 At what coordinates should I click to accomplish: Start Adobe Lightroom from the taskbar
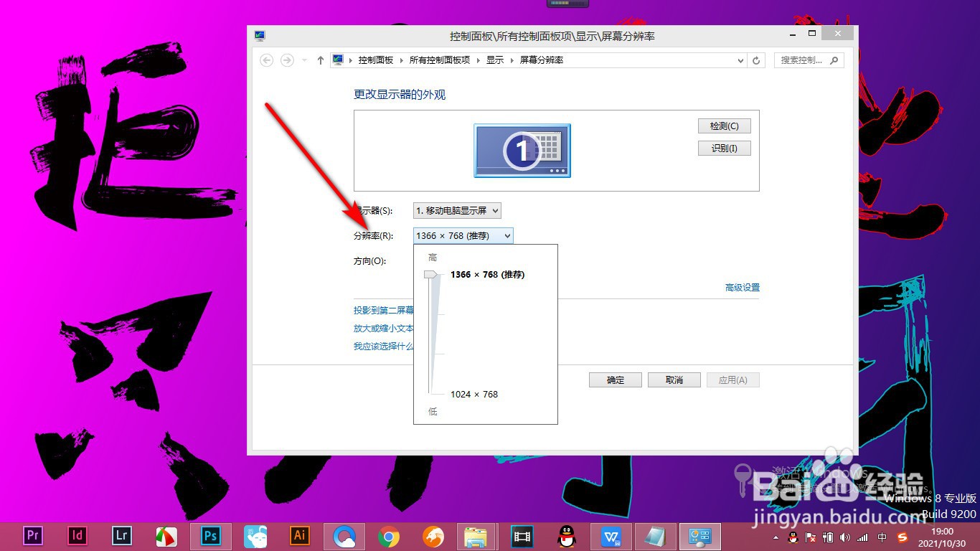pos(121,536)
